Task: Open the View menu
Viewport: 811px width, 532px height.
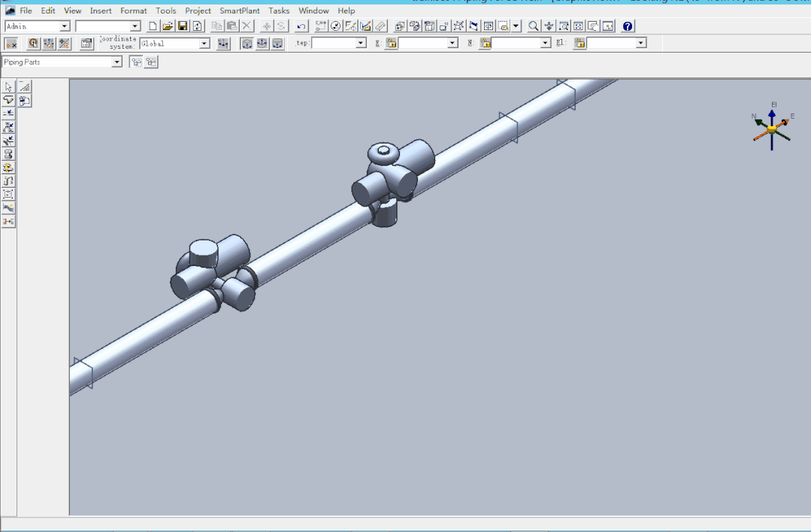Action: 72,11
